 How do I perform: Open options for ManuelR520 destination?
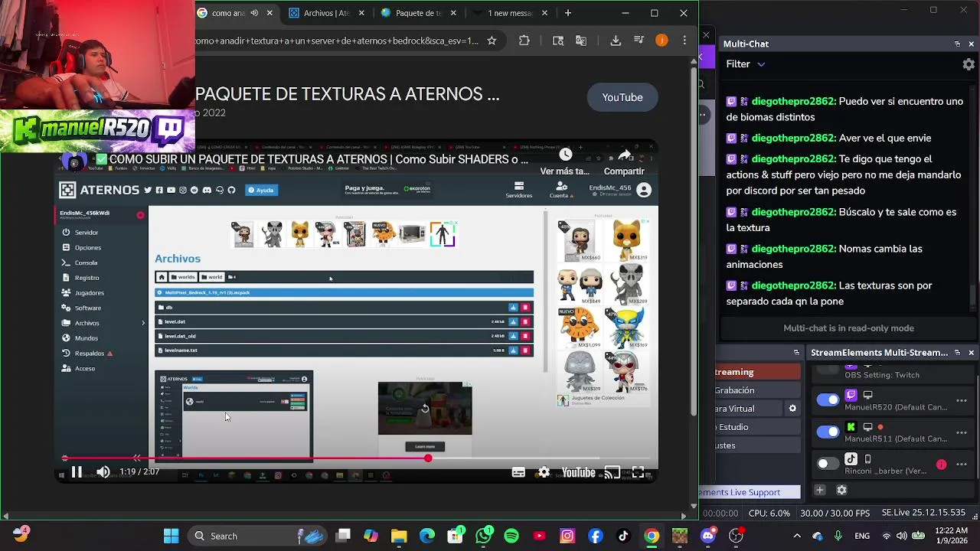tap(962, 400)
